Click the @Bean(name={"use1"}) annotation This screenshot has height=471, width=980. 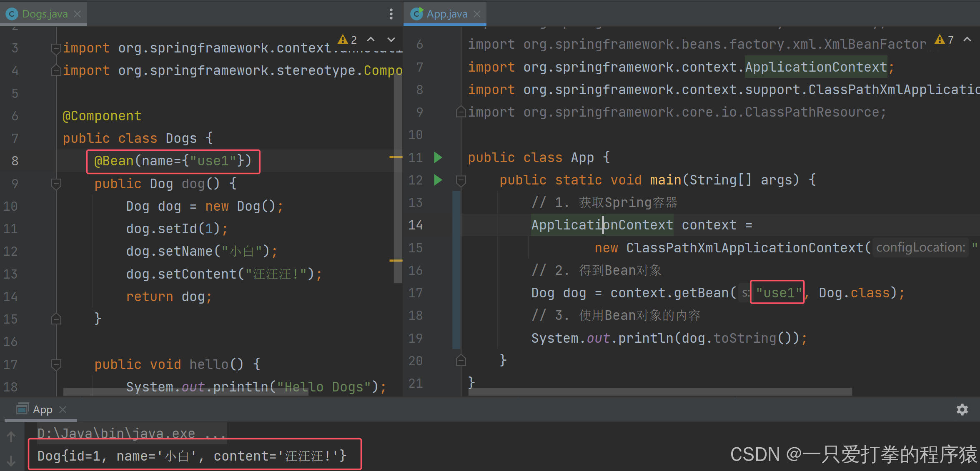click(173, 161)
